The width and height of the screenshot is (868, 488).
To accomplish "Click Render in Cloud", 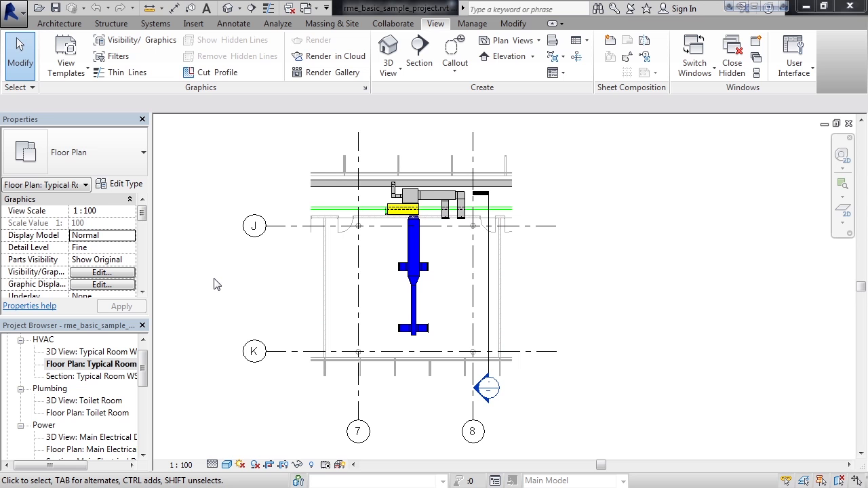I will [328, 56].
